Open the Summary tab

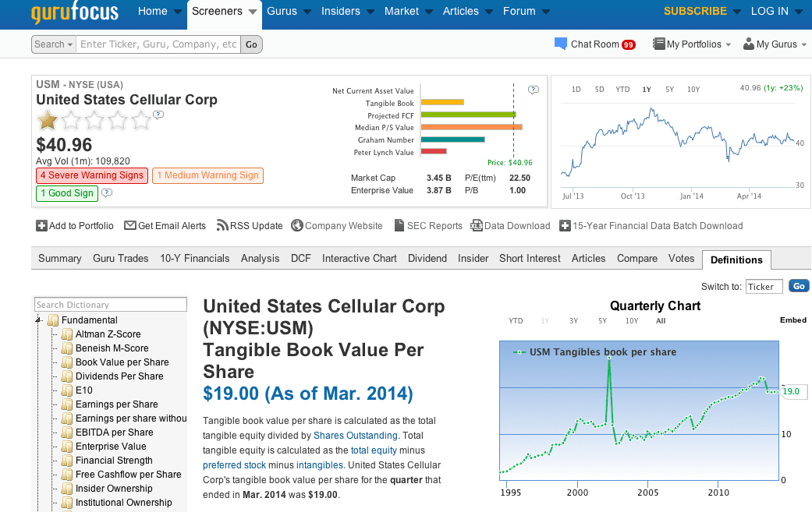tap(59, 258)
